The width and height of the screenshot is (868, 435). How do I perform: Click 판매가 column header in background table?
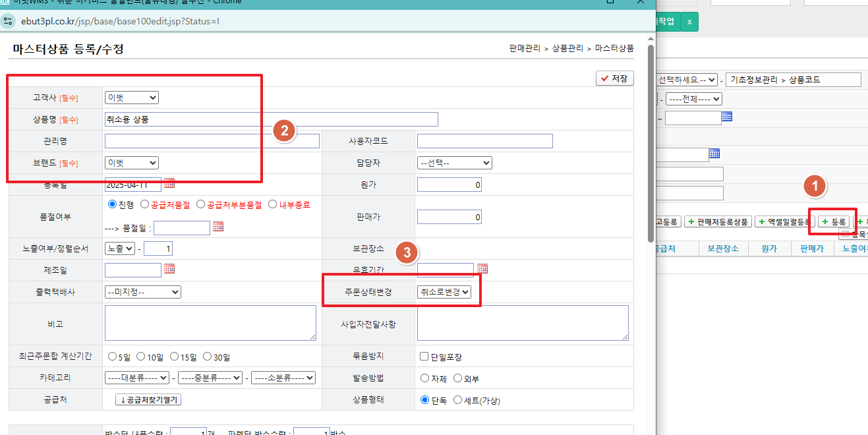813,248
